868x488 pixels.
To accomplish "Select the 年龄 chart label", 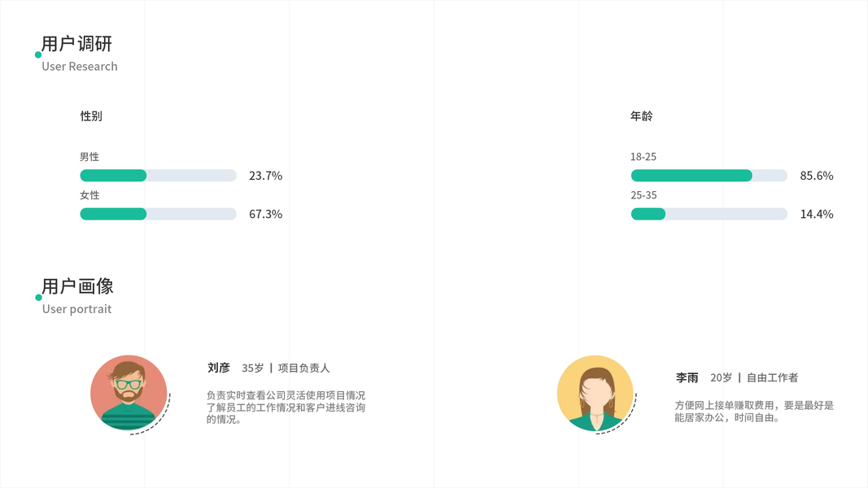I will (x=641, y=116).
